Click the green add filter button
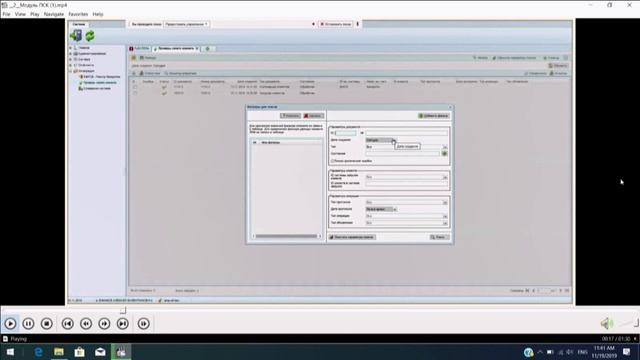The image size is (640, 360). [433, 116]
